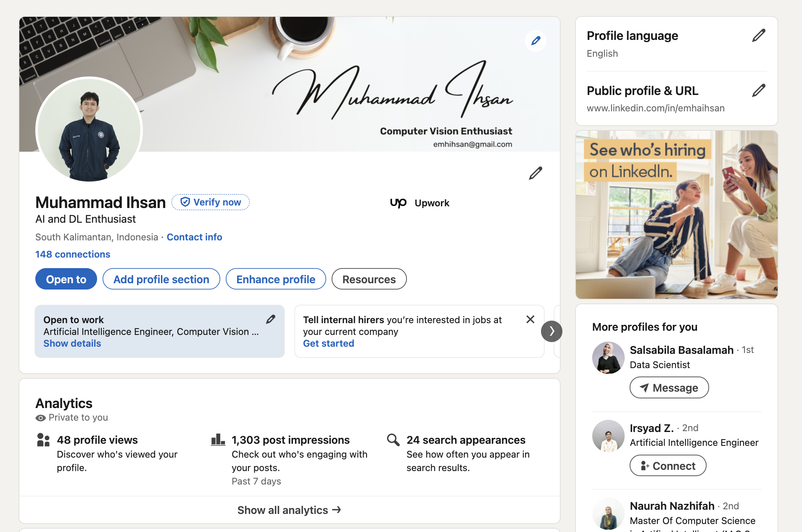The image size is (802, 532).
Task: Click AI and DL Enthusiast headline
Action: [x=85, y=219]
